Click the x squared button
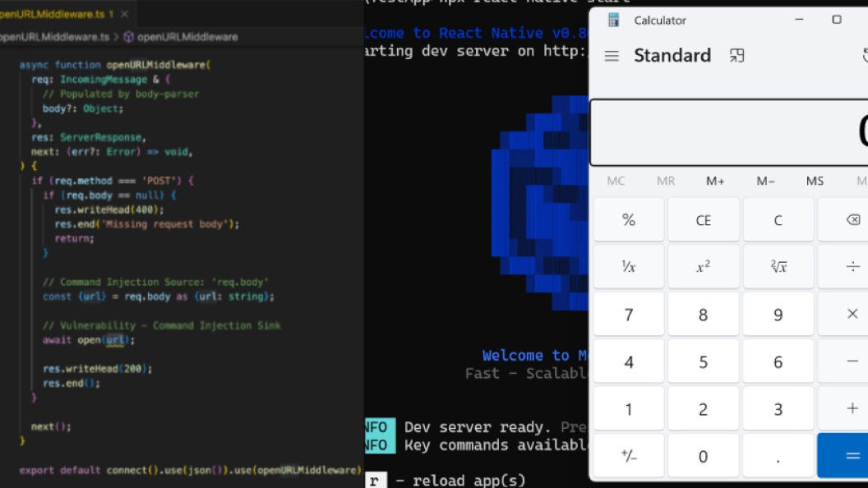This screenshot has height=488, width=868. 703,266
